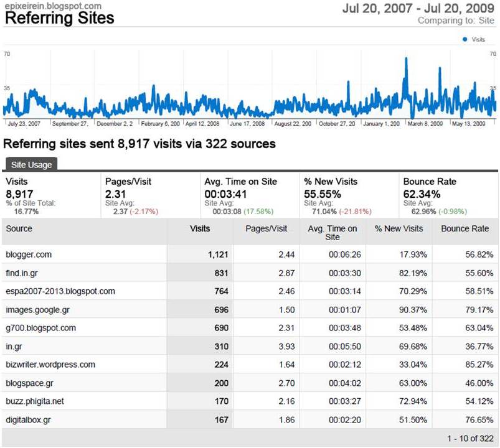Screen dimensions: 500x448
Task: Open the in.gr referring site
Action: coord(14,346)
